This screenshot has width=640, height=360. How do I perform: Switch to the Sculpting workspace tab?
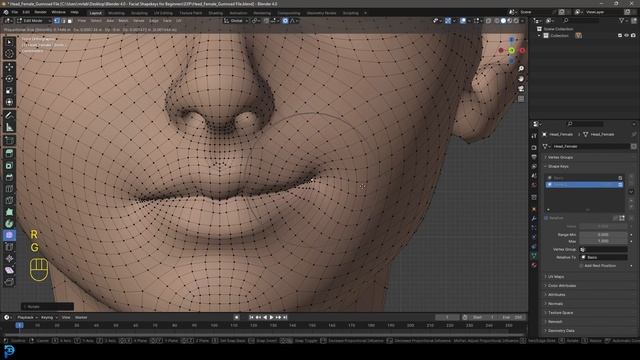point(139,13)
